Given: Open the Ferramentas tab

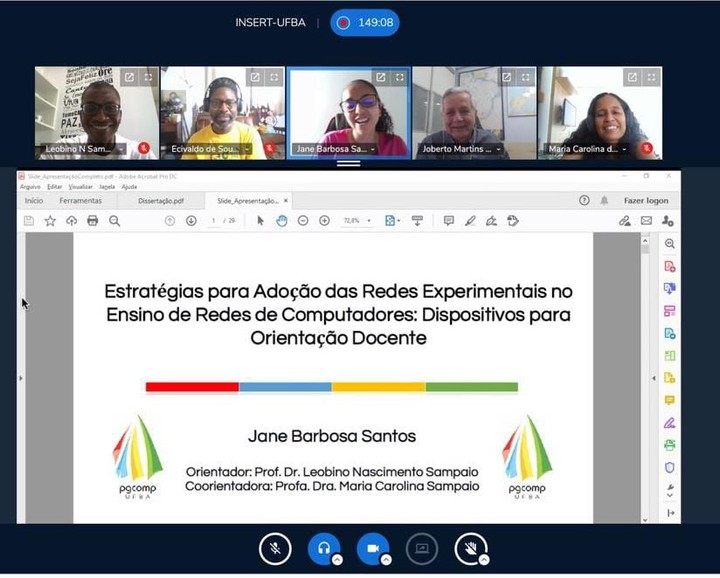Looking at the screenshot, I should (80, 201).
